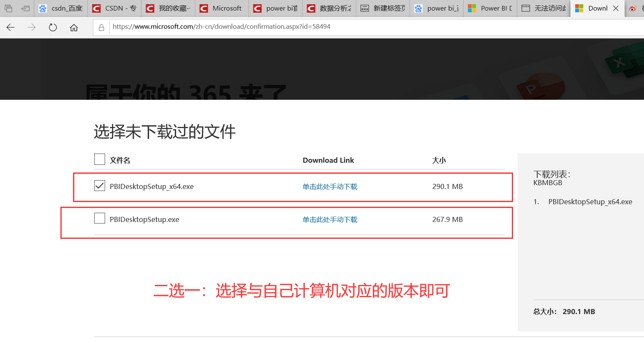Go to the Home page icon
Viewport: 644px width, 342px height.
(x=74, y=27)
